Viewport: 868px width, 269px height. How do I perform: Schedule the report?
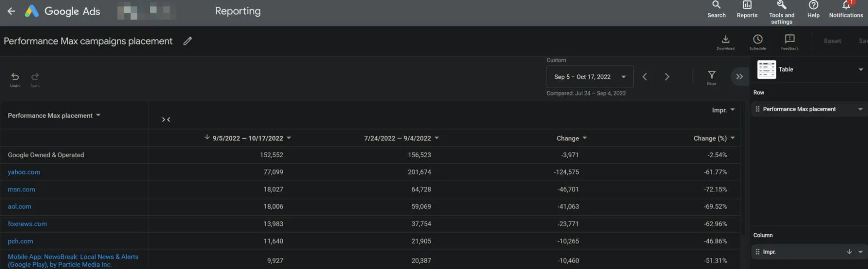(758, 42)
